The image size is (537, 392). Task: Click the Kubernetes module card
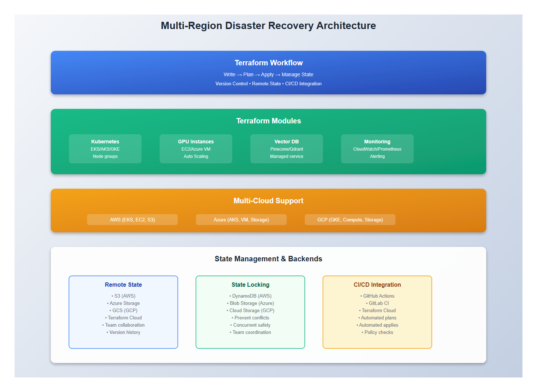[x=105, y=148]
